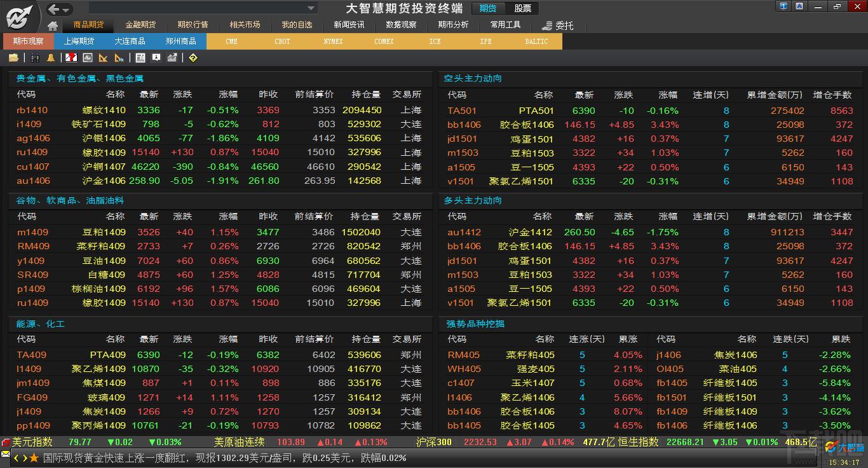Click the orange star icon in ticker
Image resolution: width=868 pixels, height=468 pixels.
[34, 458]
